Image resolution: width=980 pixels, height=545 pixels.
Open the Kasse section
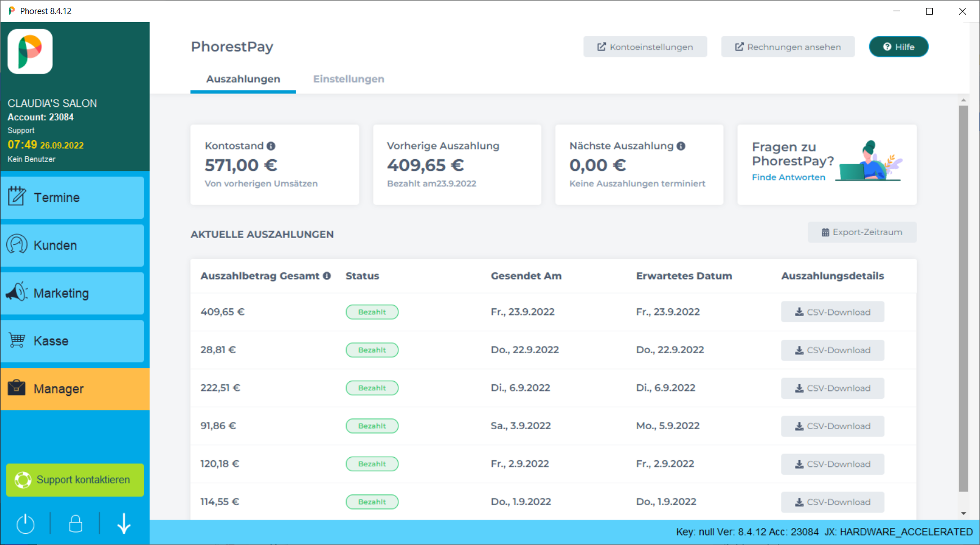pyautogui.click(x=73, y=341)
